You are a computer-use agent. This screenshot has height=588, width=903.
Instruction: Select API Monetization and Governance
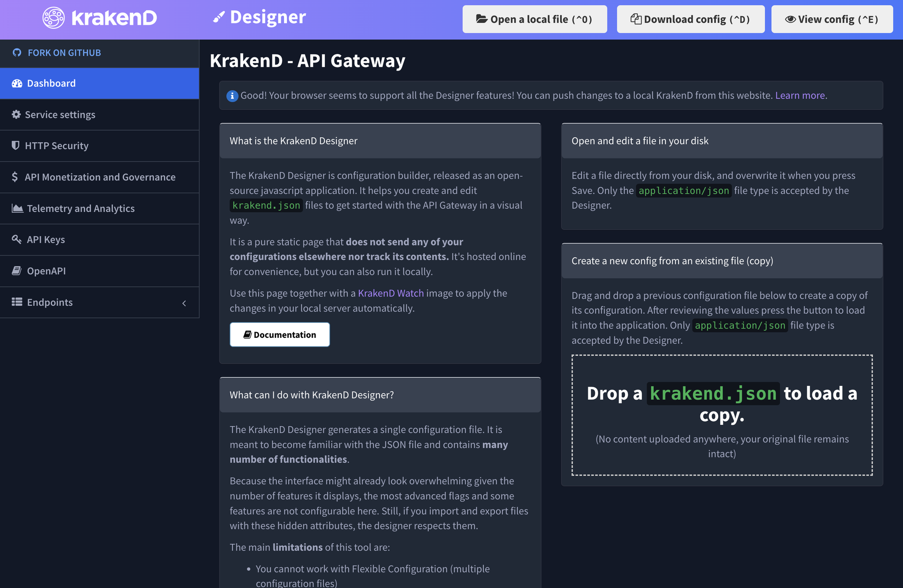[100, 177]
